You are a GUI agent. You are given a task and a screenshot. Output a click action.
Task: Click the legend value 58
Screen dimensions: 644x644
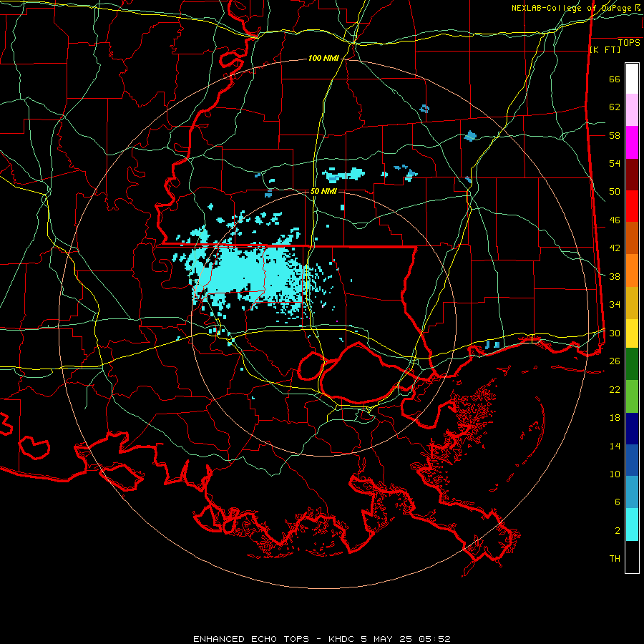click(615, 135)
